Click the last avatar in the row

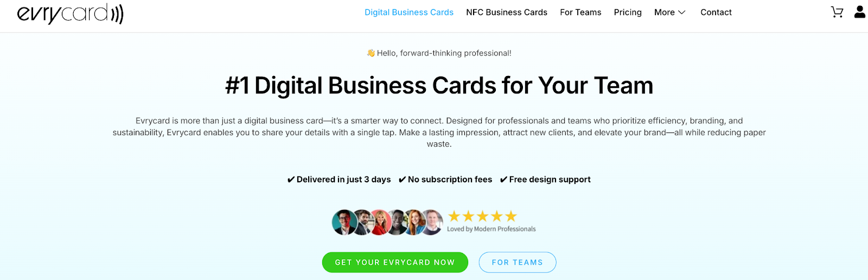coord(432,222)
